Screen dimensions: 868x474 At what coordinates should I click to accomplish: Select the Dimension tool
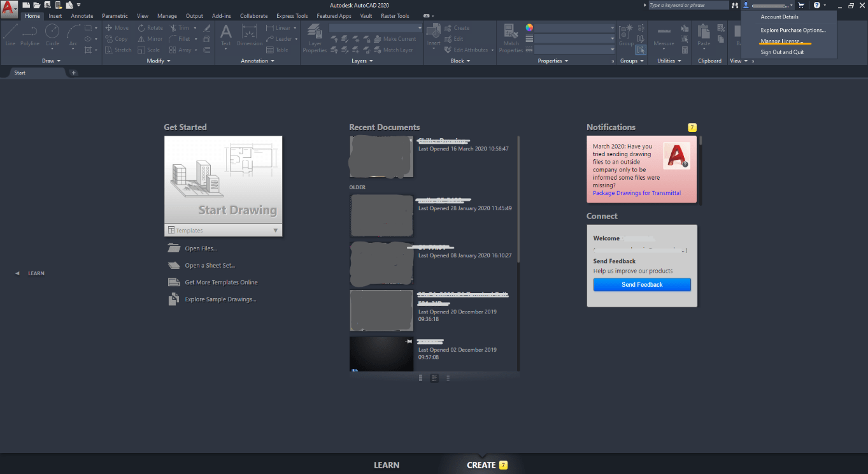pos(250,35)
